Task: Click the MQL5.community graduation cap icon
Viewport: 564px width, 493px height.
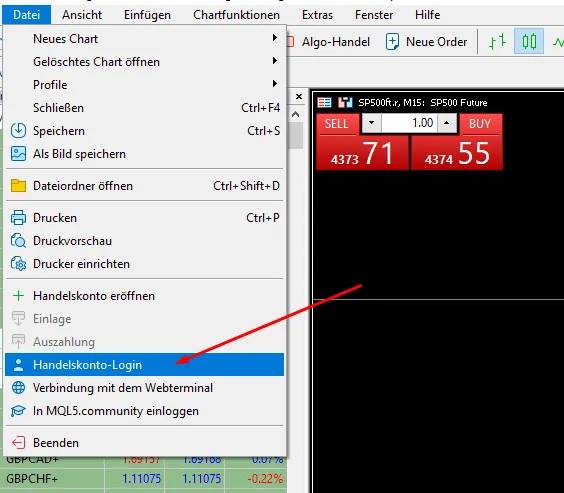Action: click(18, 411)
